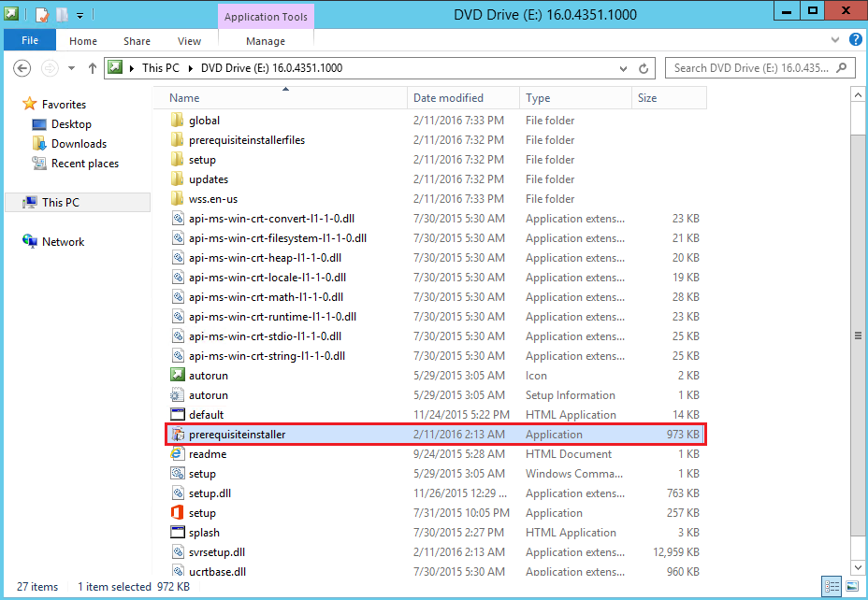Viewport: 868px width, 600px height.
Task: Click the scrollbar up arrow in file list
Action: pos(858,95)
